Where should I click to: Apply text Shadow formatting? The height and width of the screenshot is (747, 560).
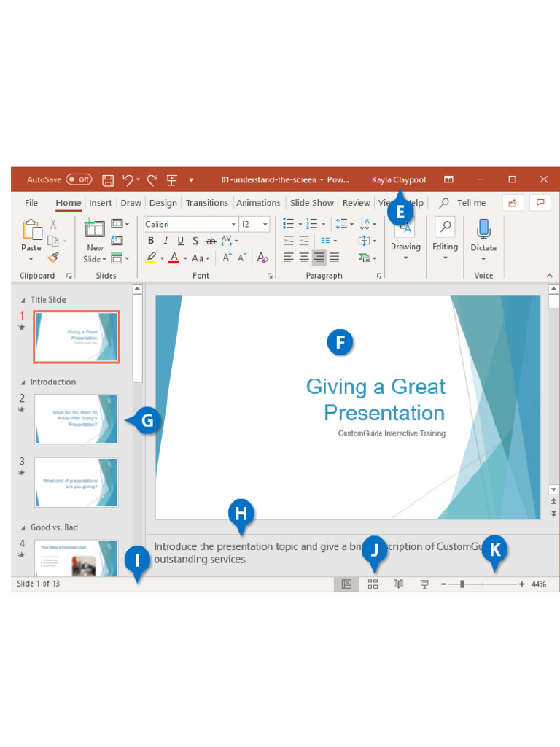click(195, 241)
